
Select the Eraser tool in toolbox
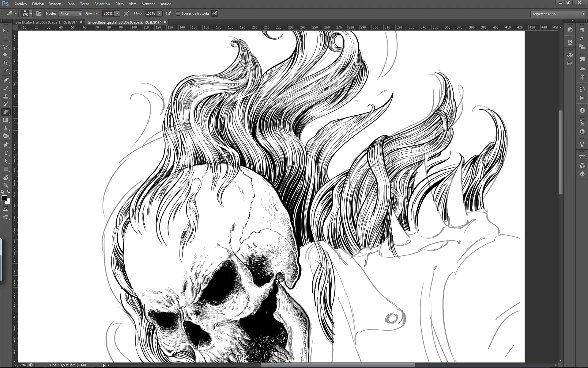[6, 112]
